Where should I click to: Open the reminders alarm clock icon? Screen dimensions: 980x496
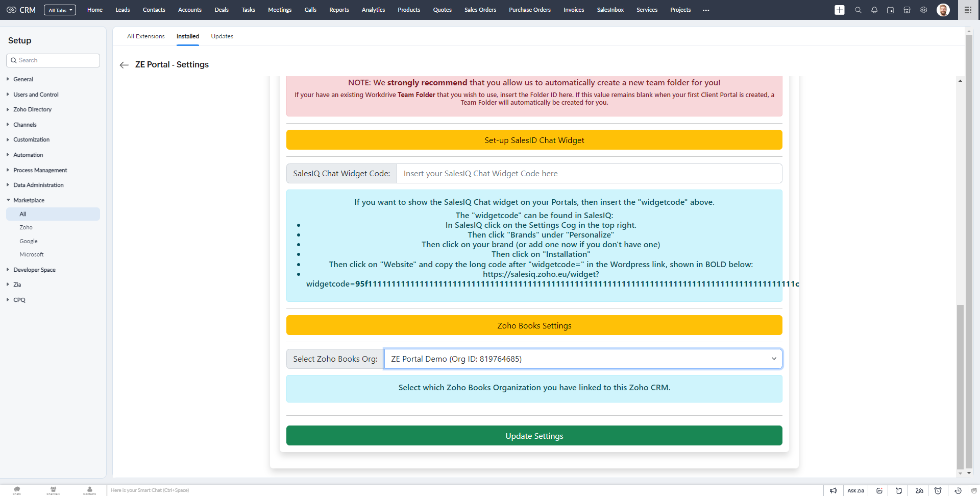pyautogui.click(x=938, y=490)
